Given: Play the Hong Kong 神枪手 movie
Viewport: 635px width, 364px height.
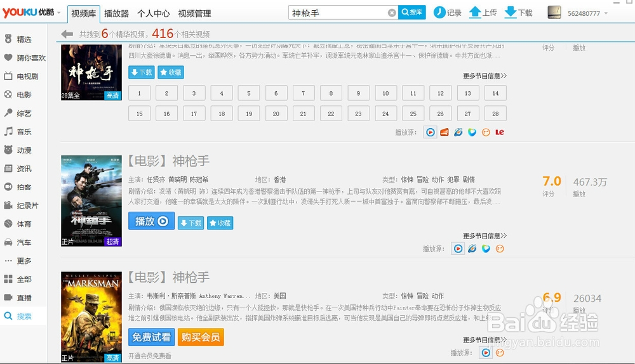Looking at the screenshot, I should (x=152, y=221).
